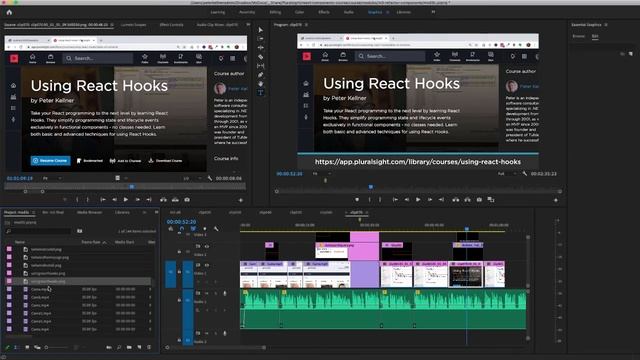This screenshot has height=360, width=640.
Task: Select the Selection tool in the Tools panel
Action: point(260,30)
